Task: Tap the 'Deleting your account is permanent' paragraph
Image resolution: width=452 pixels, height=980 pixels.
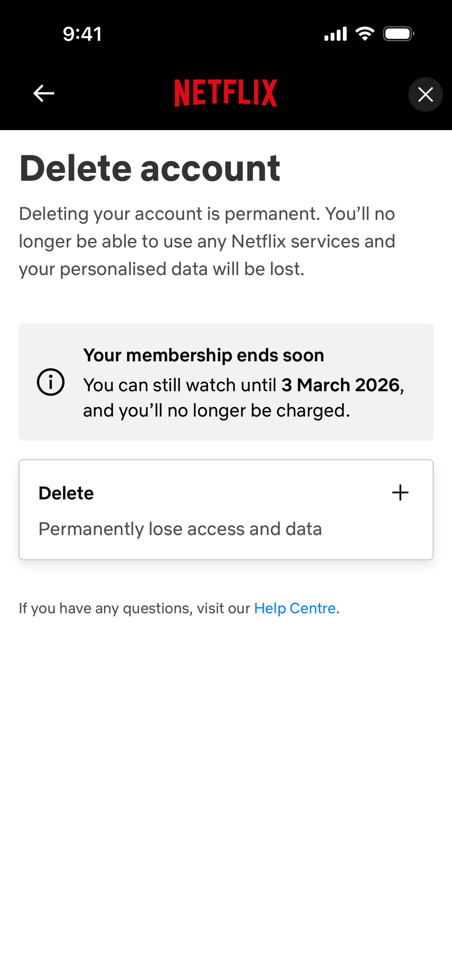Action: (207, 214)
